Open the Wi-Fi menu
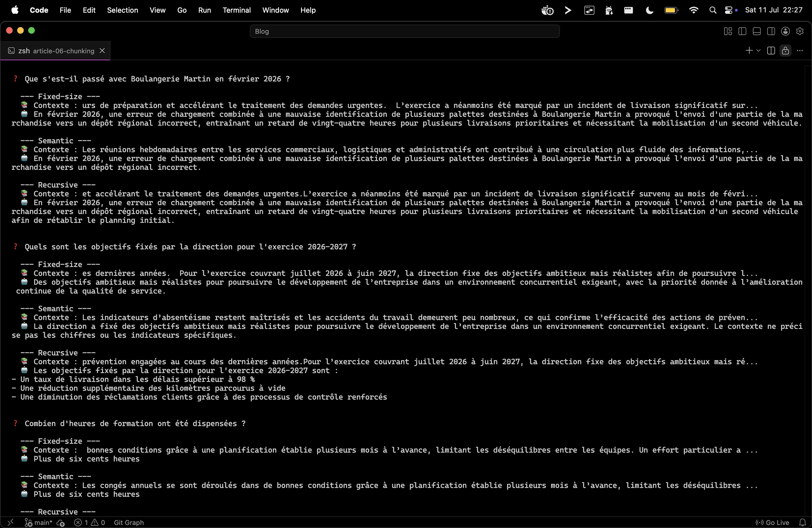812x528 pixels. point(693,10)
